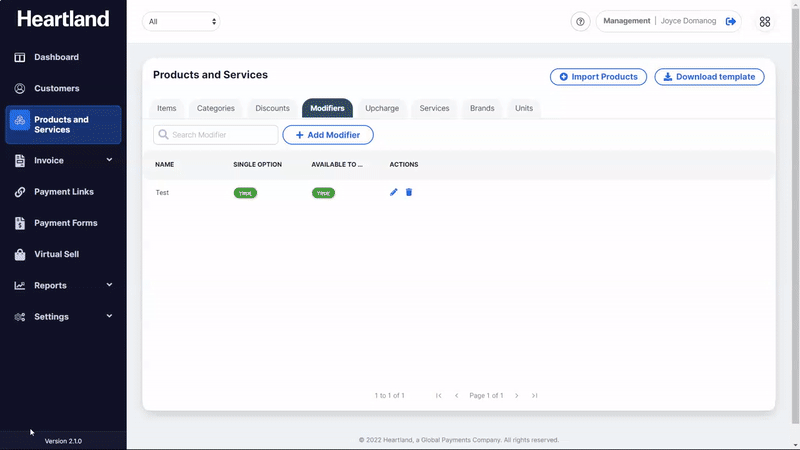Open the All location dropdown
800x450 pixels.
[x=181, y=21]
